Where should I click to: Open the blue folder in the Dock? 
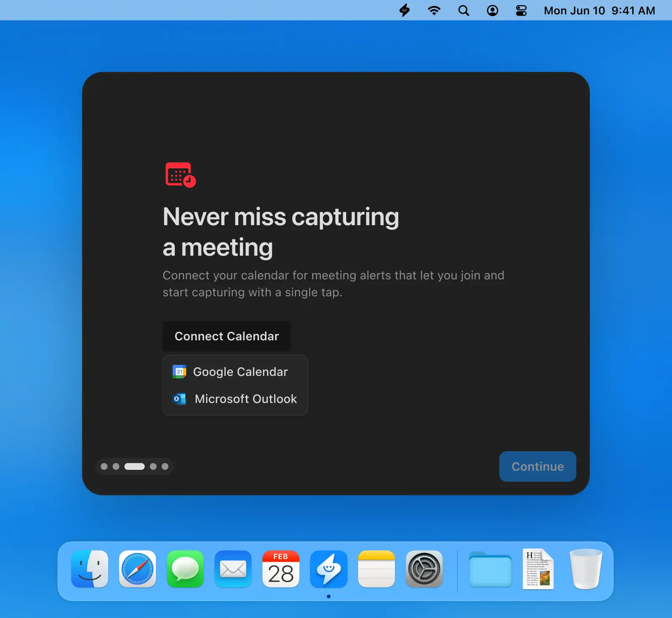click(490, 569)
